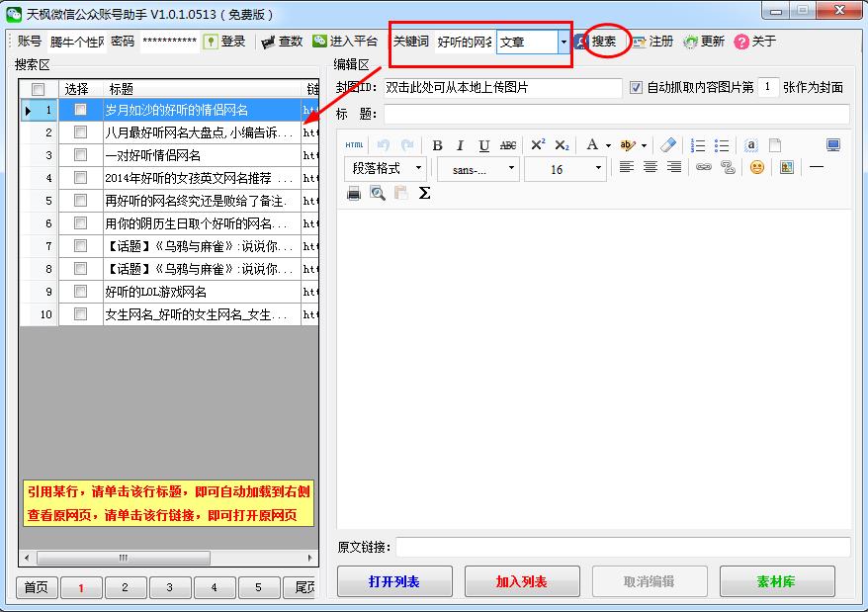Insert a numbered list
868x612 pixels.
coord(698,145)
